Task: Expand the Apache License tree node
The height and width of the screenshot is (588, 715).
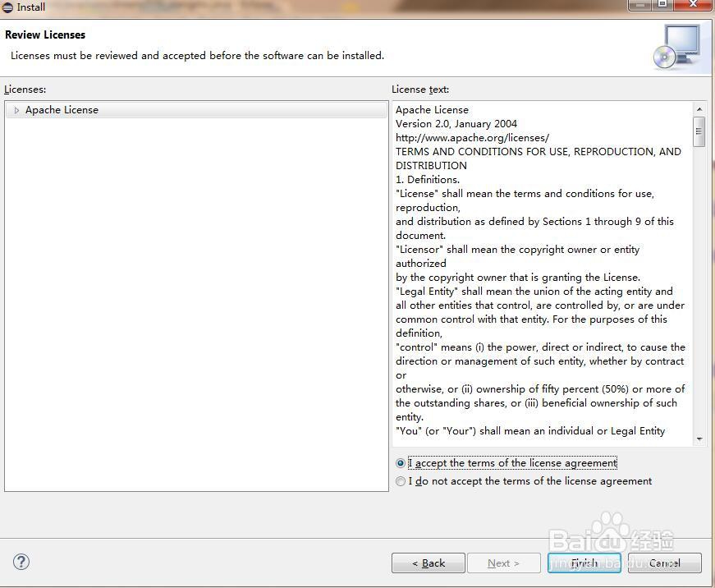Action: coord(16,110)
